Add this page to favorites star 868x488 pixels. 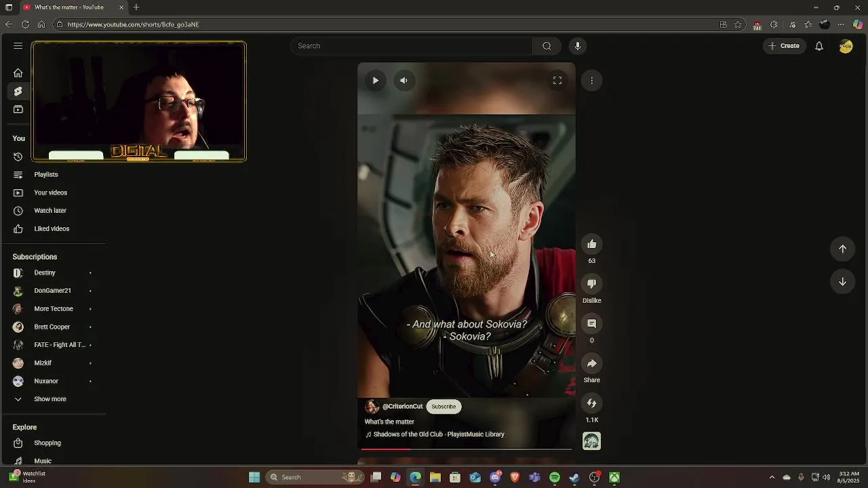pos(738,24)
